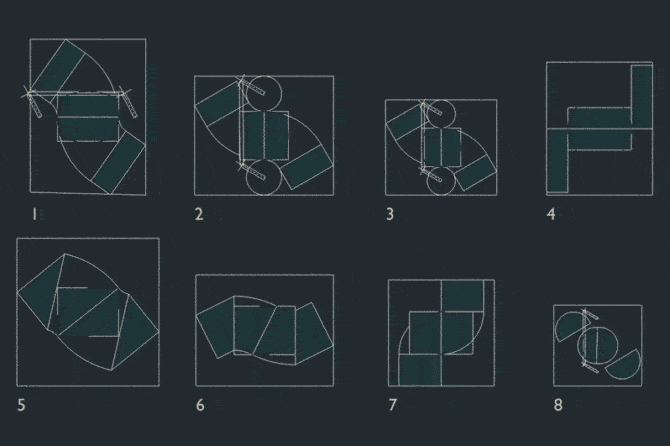This screenshot has height=446, width=670.
Task: Select the number 3 label
Action: [390, 214]
